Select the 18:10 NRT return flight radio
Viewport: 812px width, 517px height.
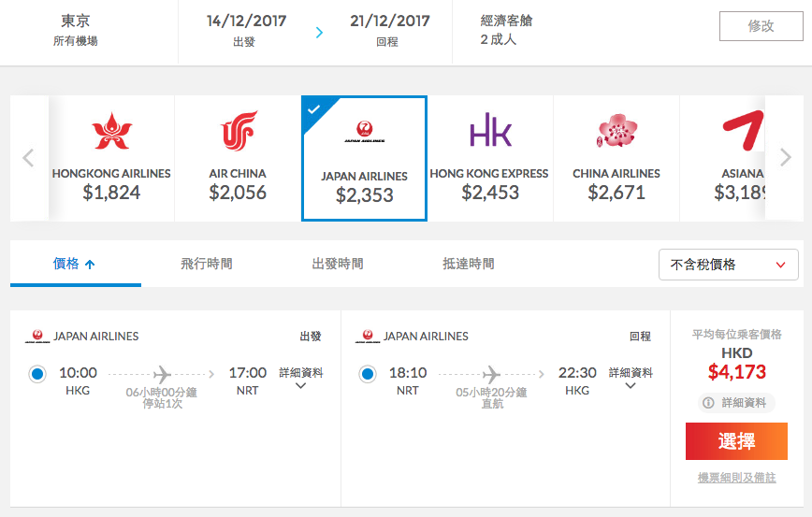click(x=368, y=374)
